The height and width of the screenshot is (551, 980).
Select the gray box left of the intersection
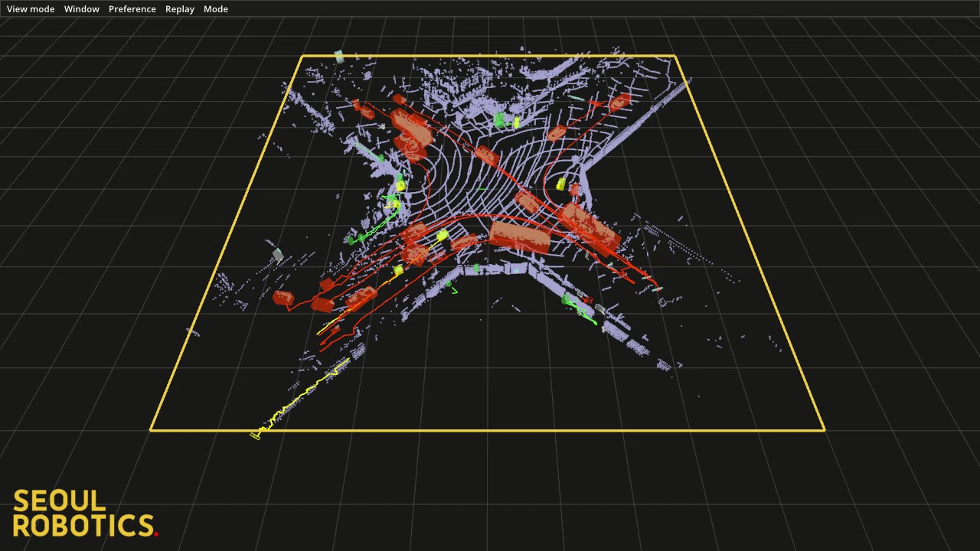pyautogui.click(x=277, y=255)
